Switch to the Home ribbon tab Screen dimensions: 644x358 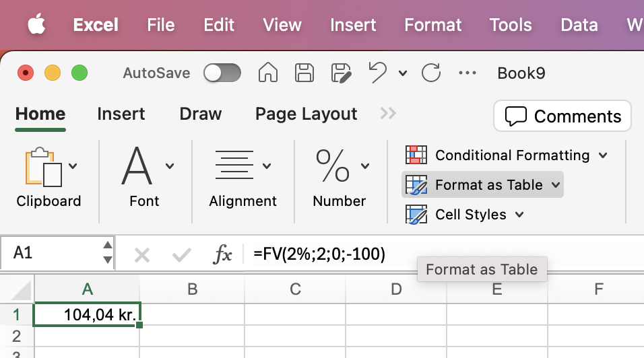pos(40,114)
